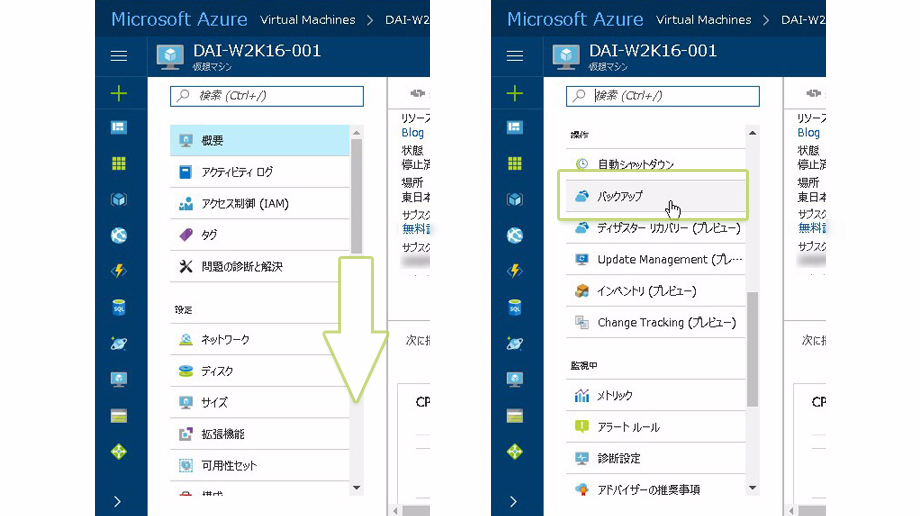Image resolution: width=920 pixels, height=516 pixels.
Task: Open hamburger menu in right screenshot
Action: point(515,56)
